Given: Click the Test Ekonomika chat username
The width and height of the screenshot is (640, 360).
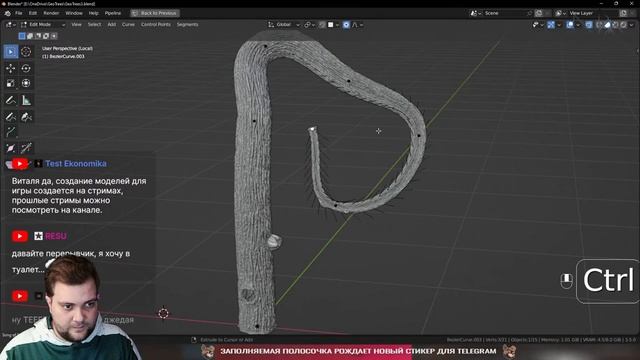Looking at the screenshot, I should point(76,164).
